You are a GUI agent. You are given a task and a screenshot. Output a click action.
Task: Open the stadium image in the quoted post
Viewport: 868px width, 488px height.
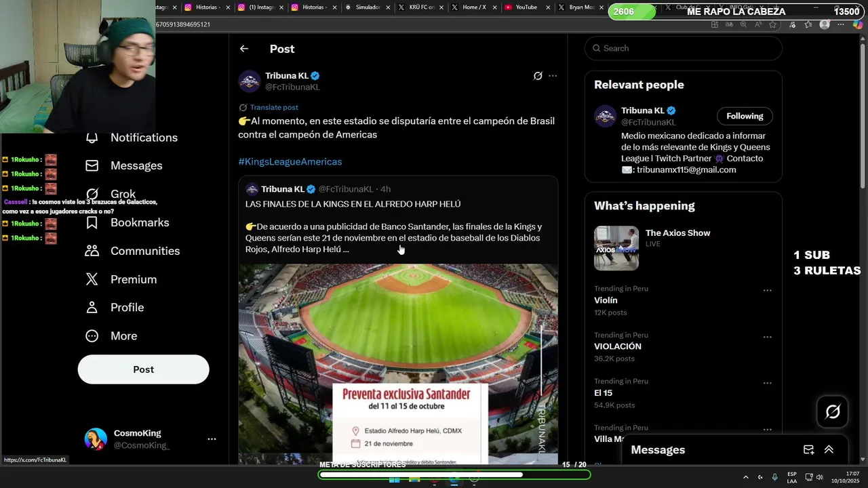point(398,364)
